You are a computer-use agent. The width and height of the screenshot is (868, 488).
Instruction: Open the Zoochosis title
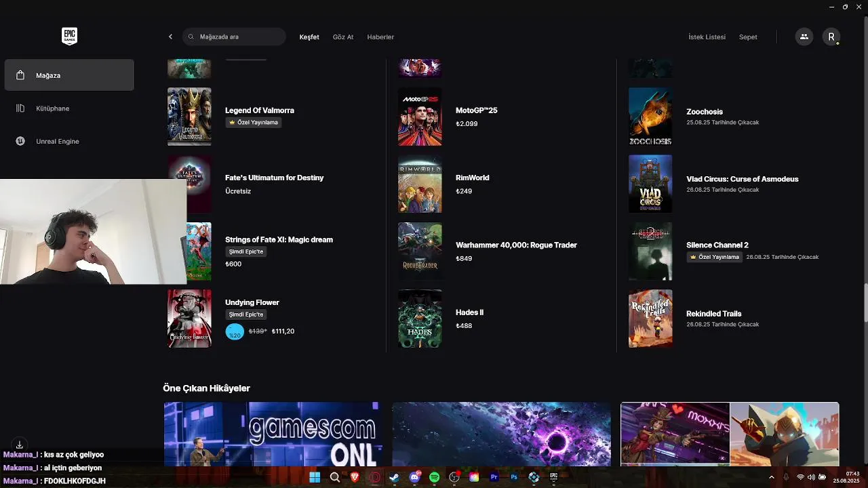[705, 111]
